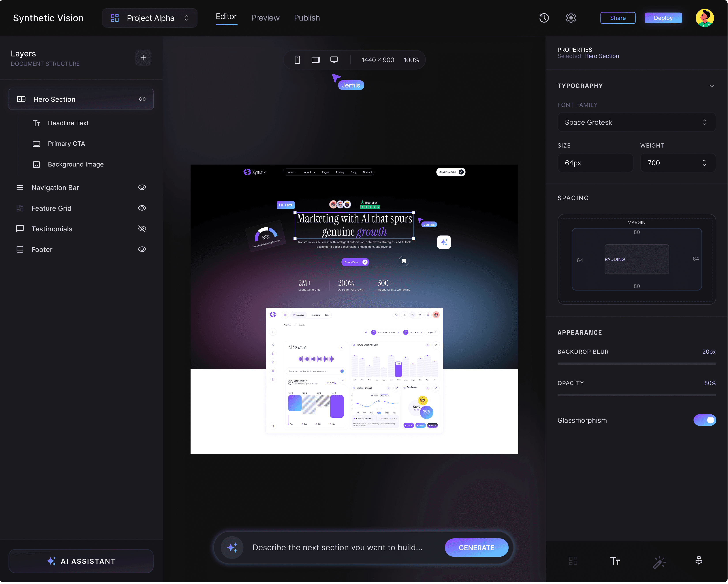Image resolution: width=728 pixels, height=584 pixels.
Task: Open the version history clock icon
Action: coord(544,18)
